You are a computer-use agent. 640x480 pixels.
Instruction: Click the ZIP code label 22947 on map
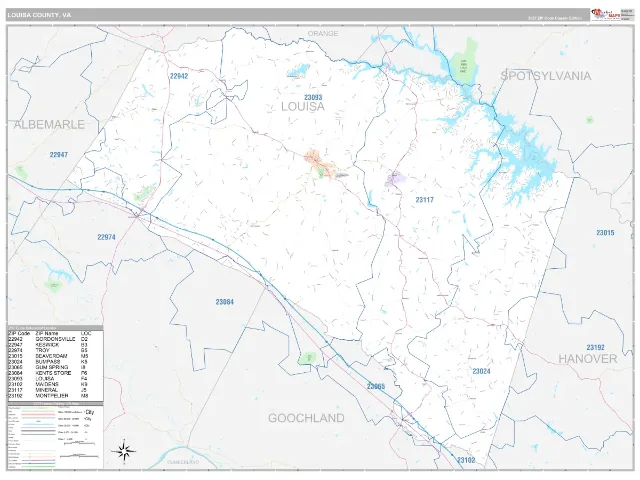pyautogui.click(x=59, y=155)
